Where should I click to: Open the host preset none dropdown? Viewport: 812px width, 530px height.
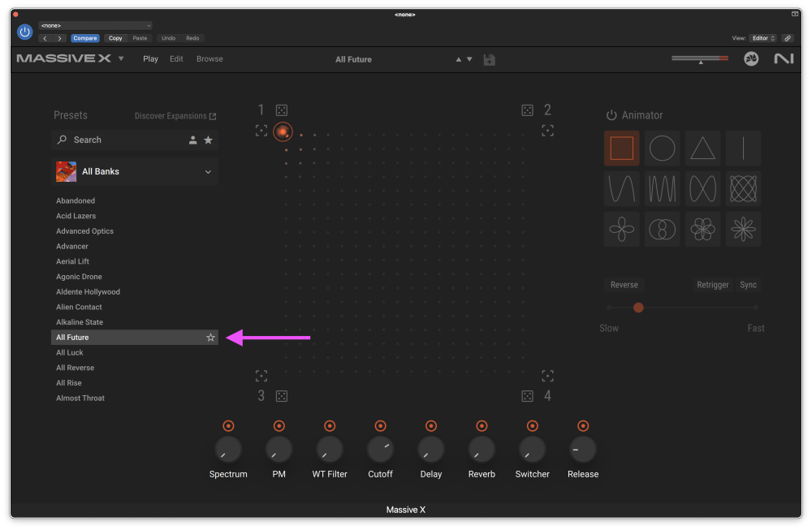click(95, 25)
